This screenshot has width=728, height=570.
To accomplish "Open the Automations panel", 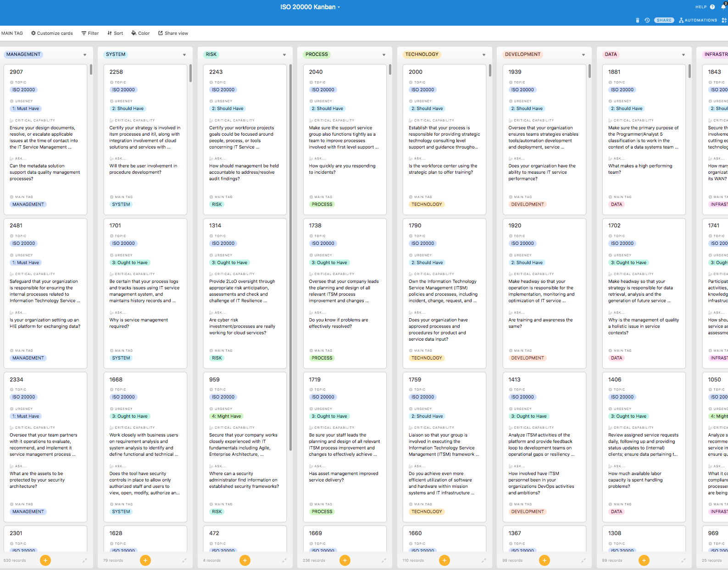I will [698, 20].
